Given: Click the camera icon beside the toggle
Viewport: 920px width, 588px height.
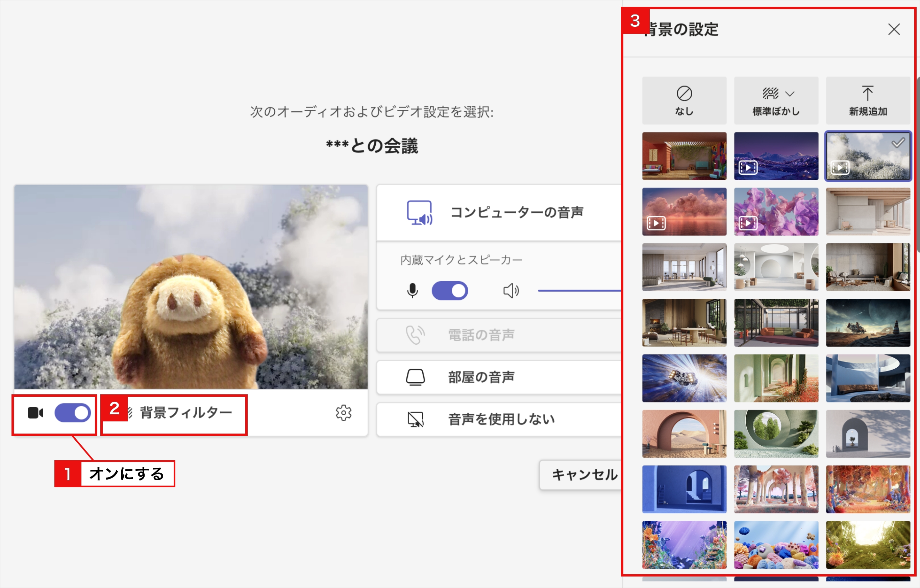Looking at the screenshot, I should (x=35, y=413).
